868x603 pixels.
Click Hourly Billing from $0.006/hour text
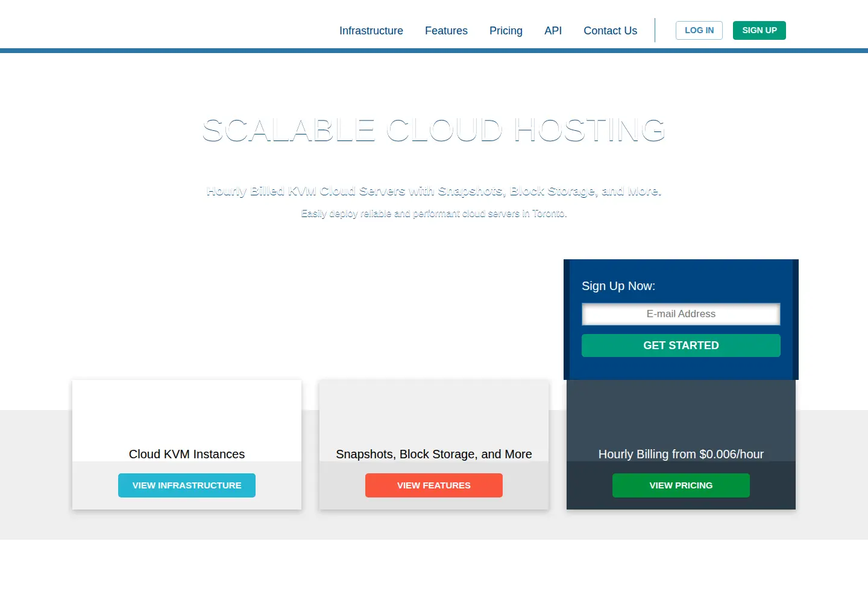coord(681,454)
